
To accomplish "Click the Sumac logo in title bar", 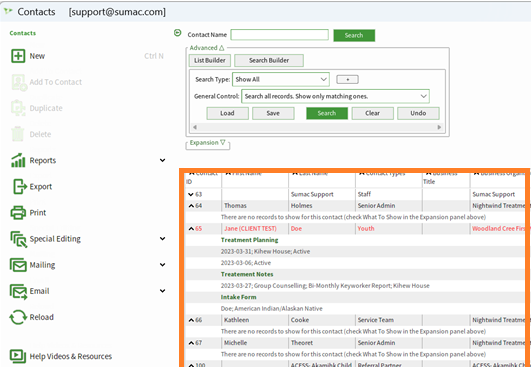I will [8, 12].
